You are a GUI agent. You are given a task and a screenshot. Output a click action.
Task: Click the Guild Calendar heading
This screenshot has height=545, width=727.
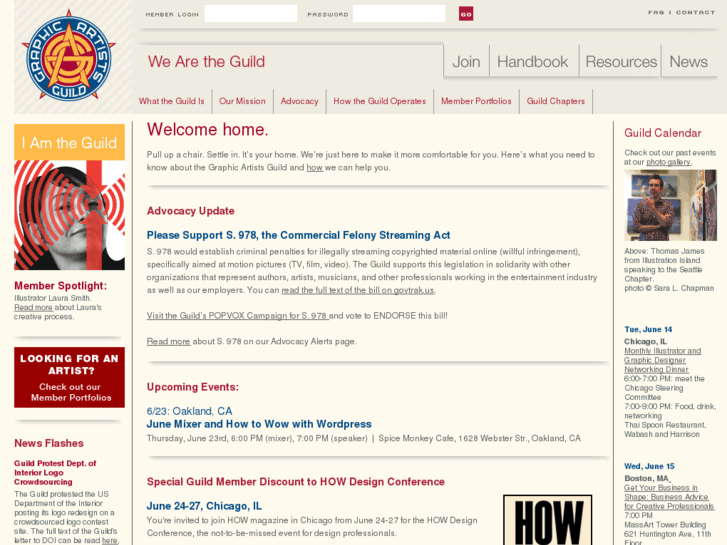pyautogui.click(x=663, y=133)
